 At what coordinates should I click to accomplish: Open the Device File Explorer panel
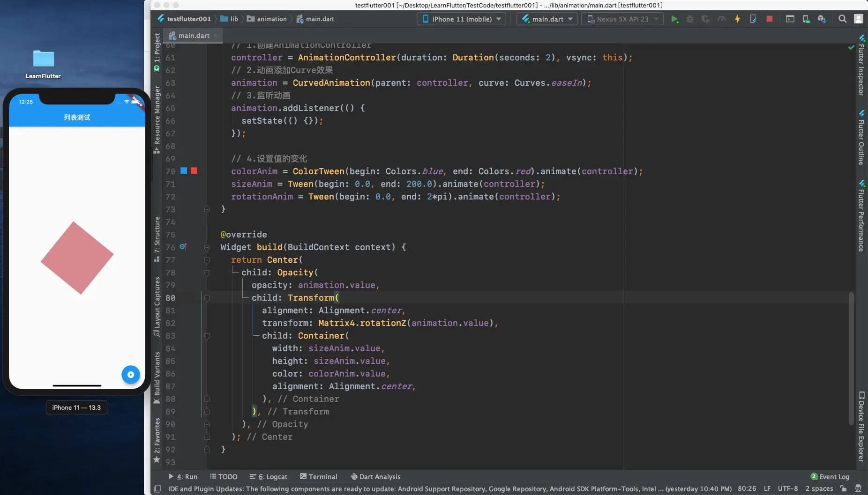point(861,427)
